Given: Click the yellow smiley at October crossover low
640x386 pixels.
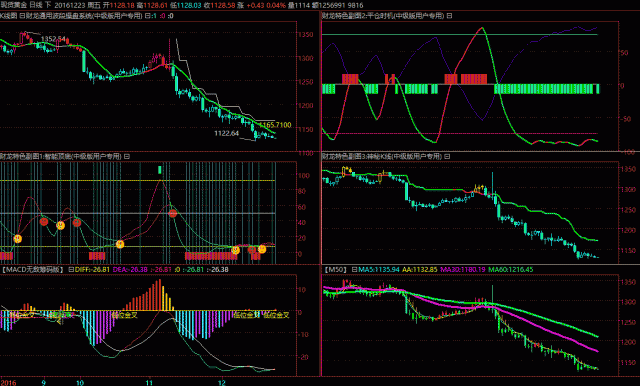Looking at the screenshot, I should 120,244.
